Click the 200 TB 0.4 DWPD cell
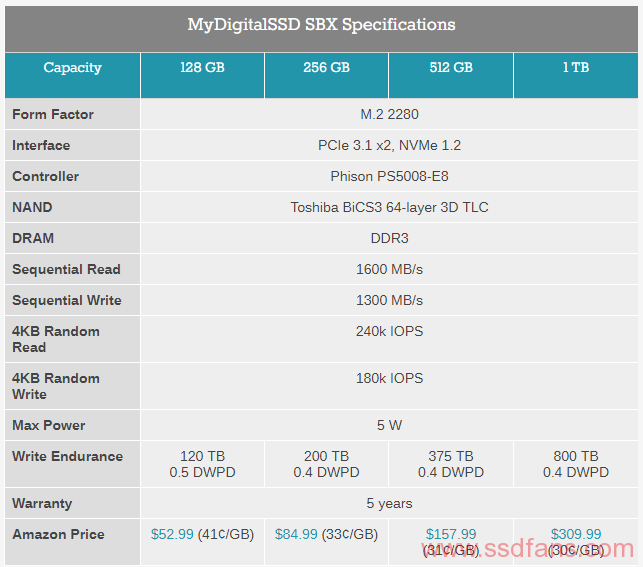643x567 pixels. point(326,464)
